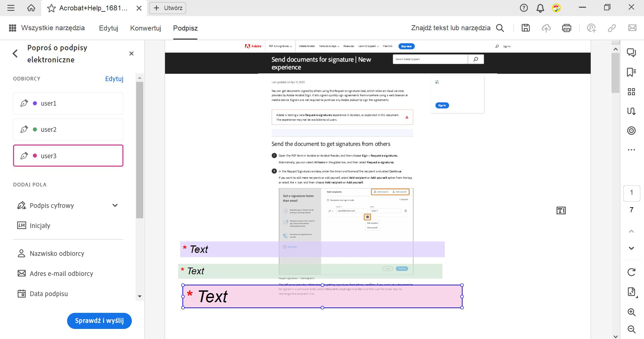Close the Poproś o podpisy elektroniczne panel
The width and height of the screenshot is (644, 339).
pyautogui.click(x=131, y=53)
